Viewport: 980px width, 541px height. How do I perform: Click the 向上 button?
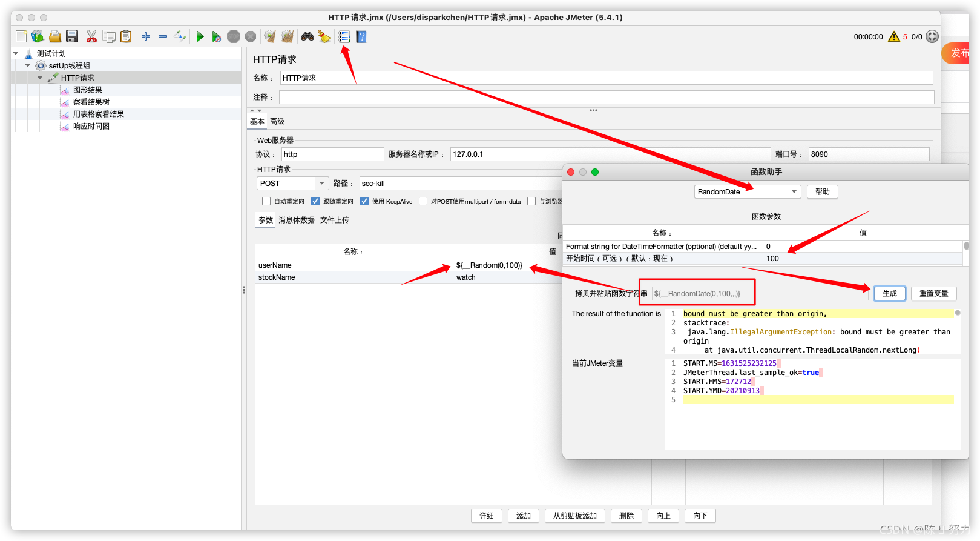pos(663,516)
